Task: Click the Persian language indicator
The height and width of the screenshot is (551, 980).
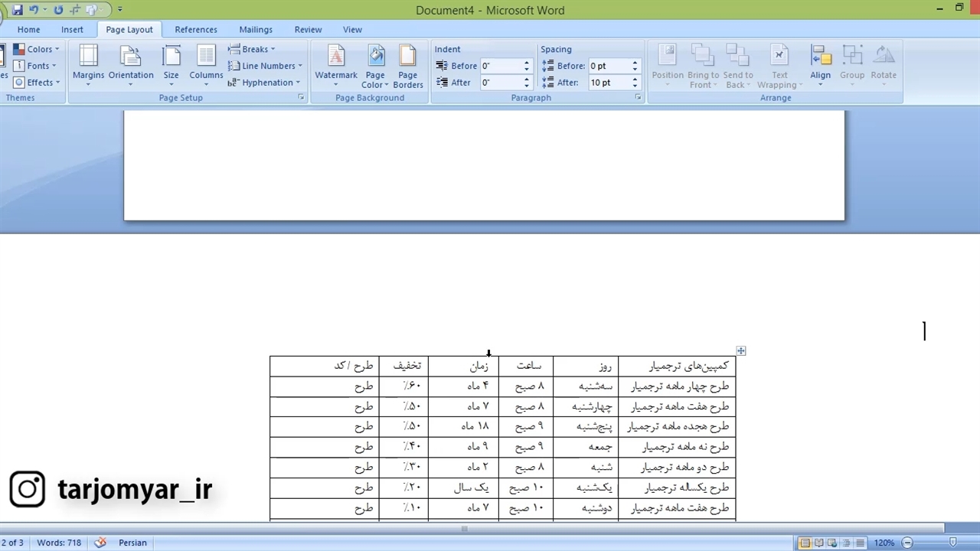Action: (132, 543)
